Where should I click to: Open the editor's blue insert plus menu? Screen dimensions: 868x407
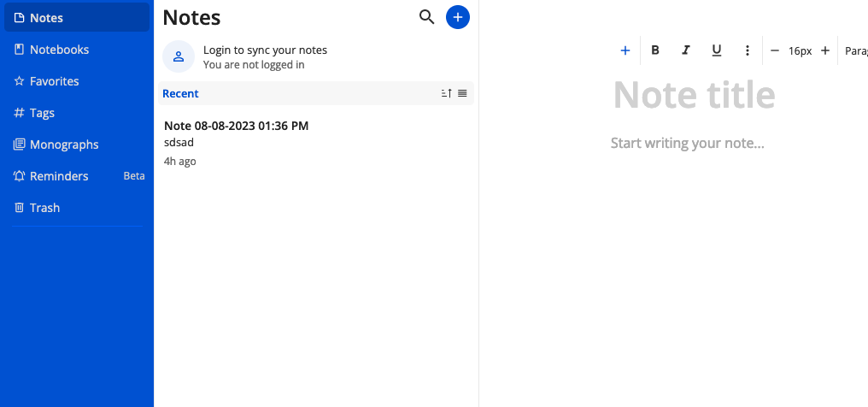pos(625,50)
